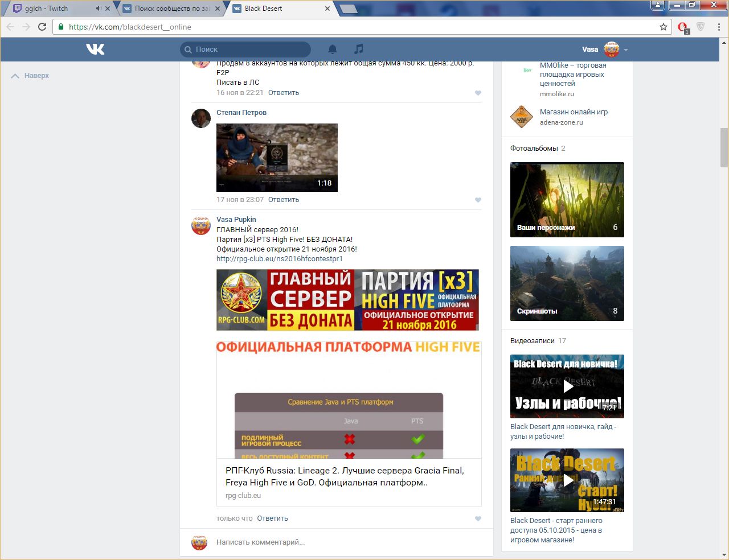Viewport: 729px width, 560px height.
Task: Close the Поиск сообществ tab
Action: [218, 9]
